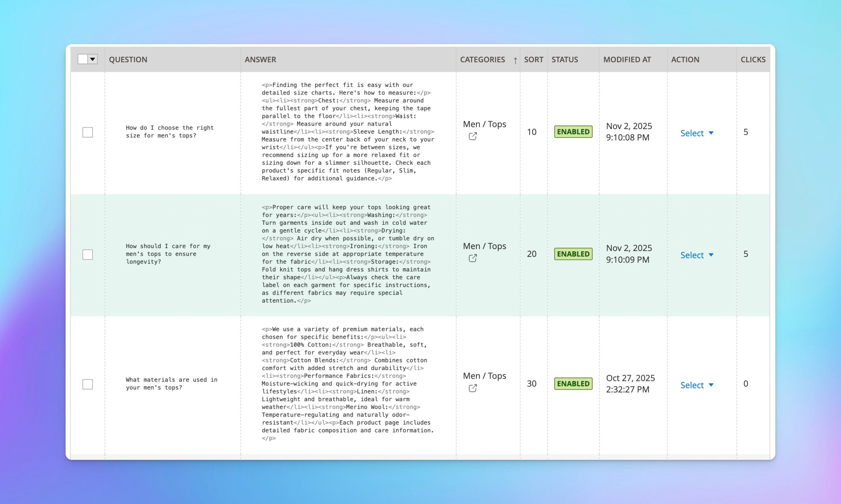Screen dimensions: 841x504
Task: Open external link icon for sort 20 row
Action: [x=472, y=259]
